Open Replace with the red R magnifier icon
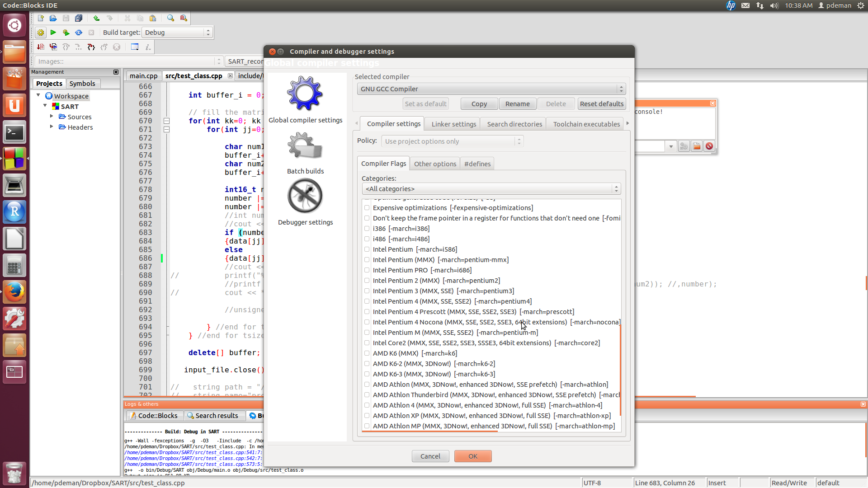The image size is (868, 488). [184, 18]
